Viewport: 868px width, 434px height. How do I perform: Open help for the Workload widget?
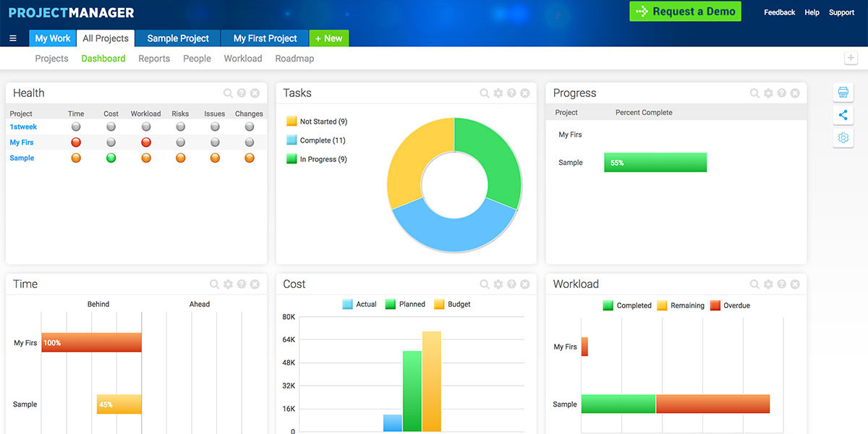click(782, 284)
